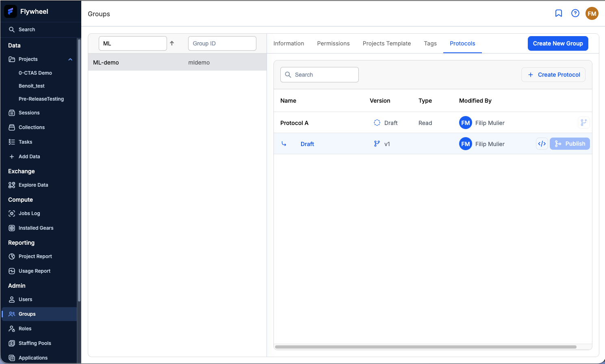The image size is (605, 364).
Task: Open the Permissions tab
Action: (333, 43)
